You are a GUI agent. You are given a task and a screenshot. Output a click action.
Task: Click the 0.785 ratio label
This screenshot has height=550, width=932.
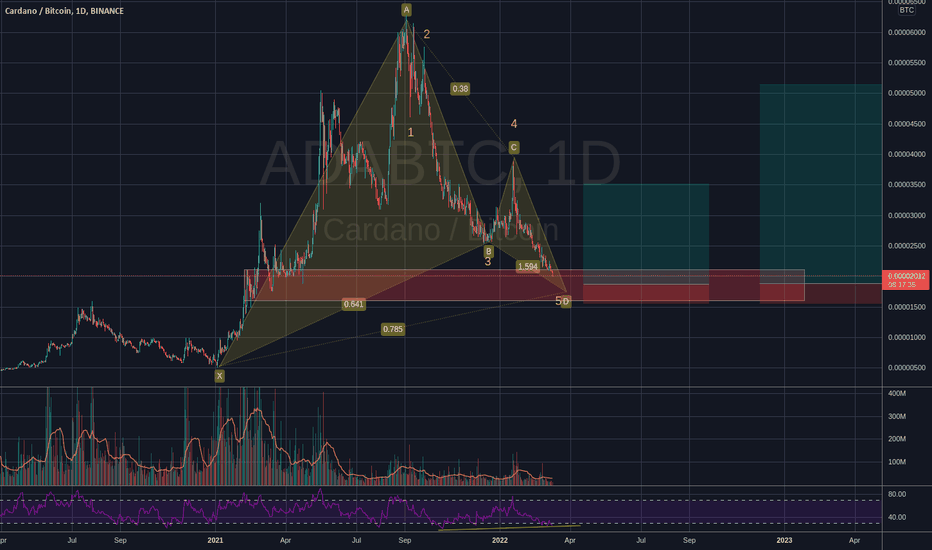pyautogui.click(x=393, y=329)
